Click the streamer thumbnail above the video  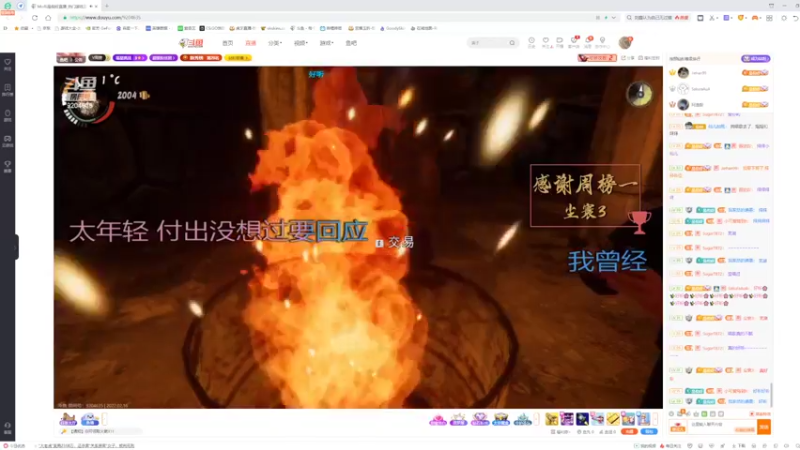pos(70,58)
